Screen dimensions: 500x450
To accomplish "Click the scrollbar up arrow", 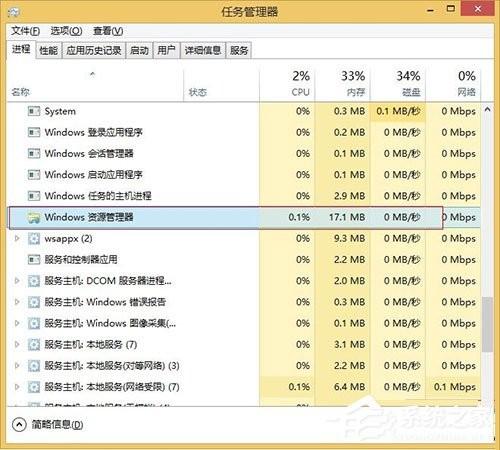I will pyautogui.click(x=487, y=109).
